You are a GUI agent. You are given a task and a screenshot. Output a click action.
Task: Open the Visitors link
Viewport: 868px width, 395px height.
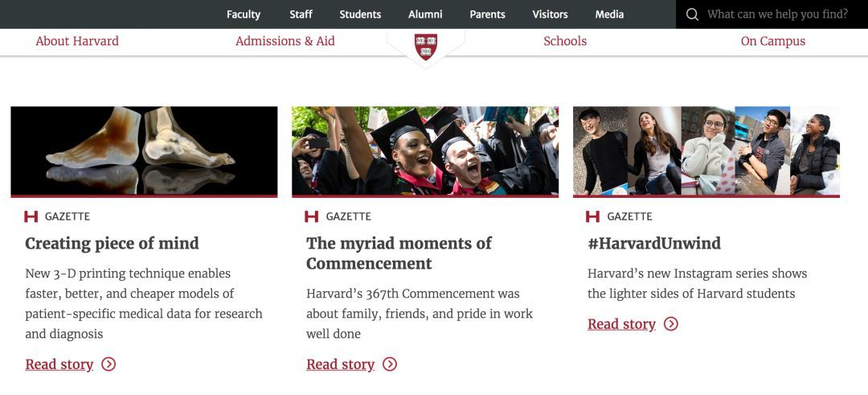click(x=550, y=14)
